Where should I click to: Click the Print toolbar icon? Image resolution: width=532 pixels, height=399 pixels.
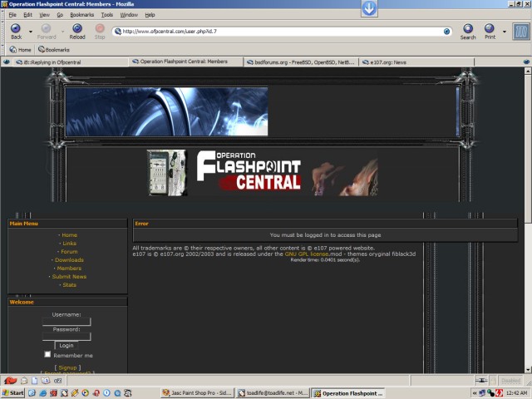tap(490, 30)
